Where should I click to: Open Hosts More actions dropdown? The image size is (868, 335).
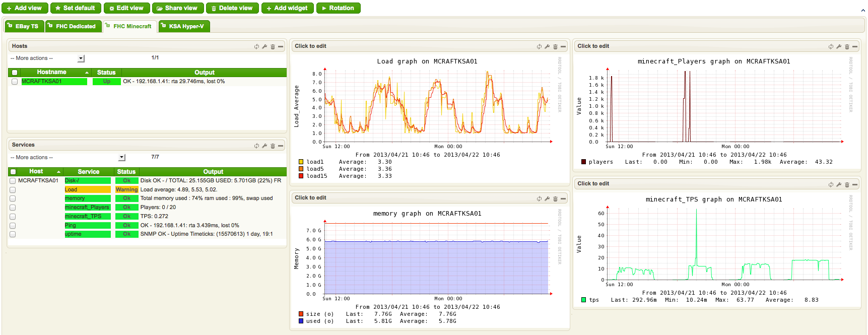coord(47,58)
